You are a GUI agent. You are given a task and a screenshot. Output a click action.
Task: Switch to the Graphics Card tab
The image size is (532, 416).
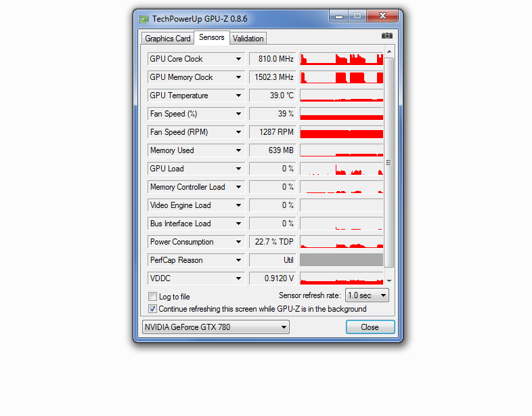168,39
